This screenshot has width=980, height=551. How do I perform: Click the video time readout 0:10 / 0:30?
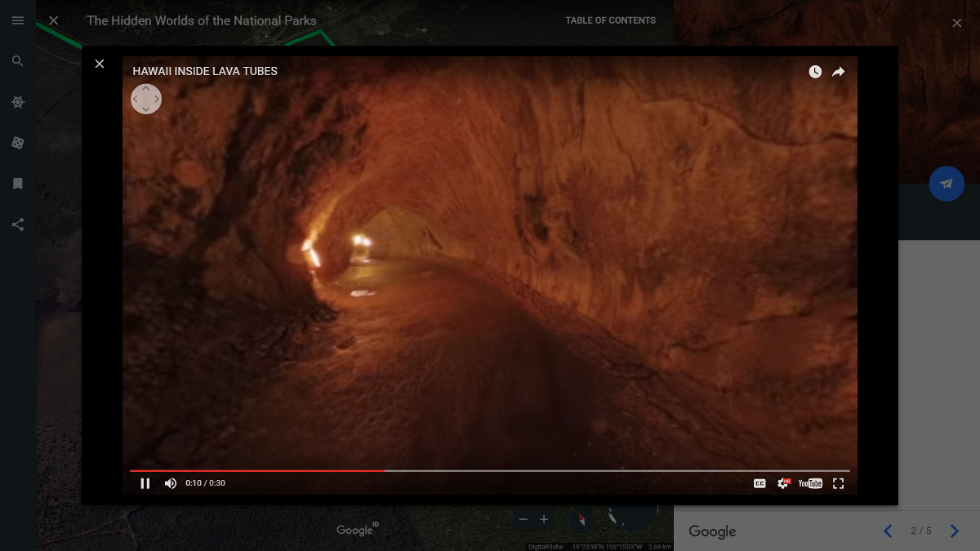point(205,483)
